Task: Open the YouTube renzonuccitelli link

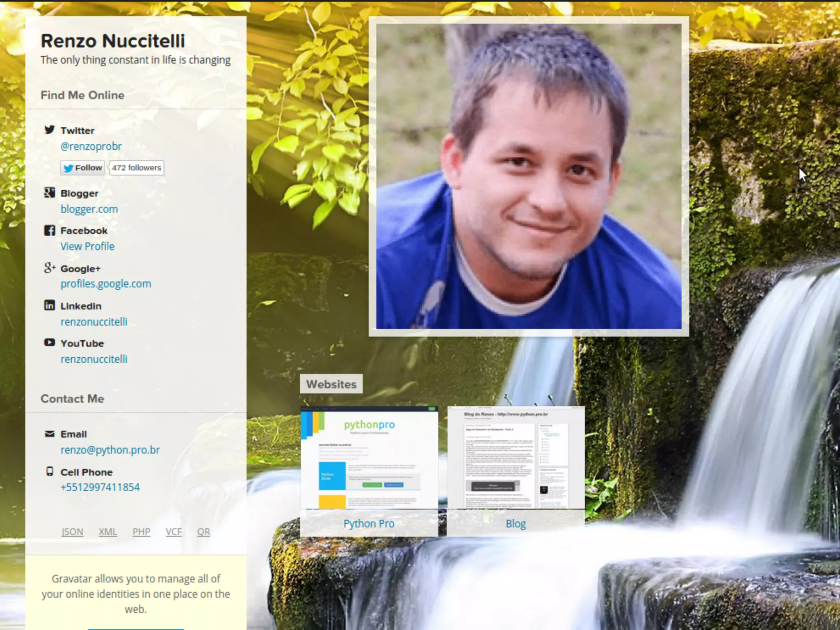Action: click(x=94, y=359)
